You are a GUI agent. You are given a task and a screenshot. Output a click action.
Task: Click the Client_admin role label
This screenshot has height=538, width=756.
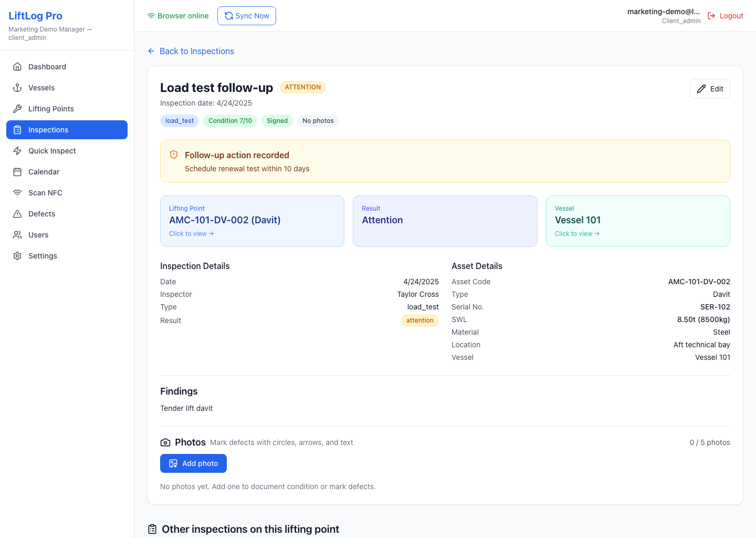coord(681,21)
